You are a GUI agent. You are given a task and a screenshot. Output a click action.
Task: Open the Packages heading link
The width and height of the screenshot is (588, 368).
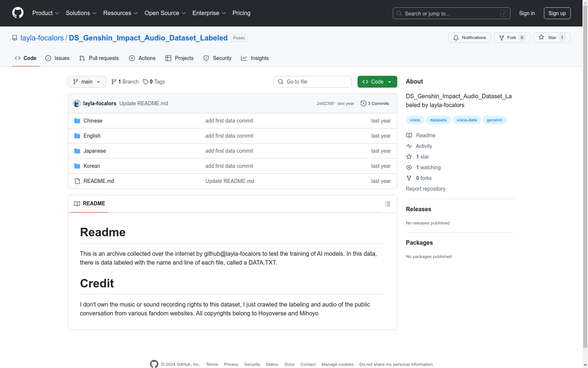(419, 243)
